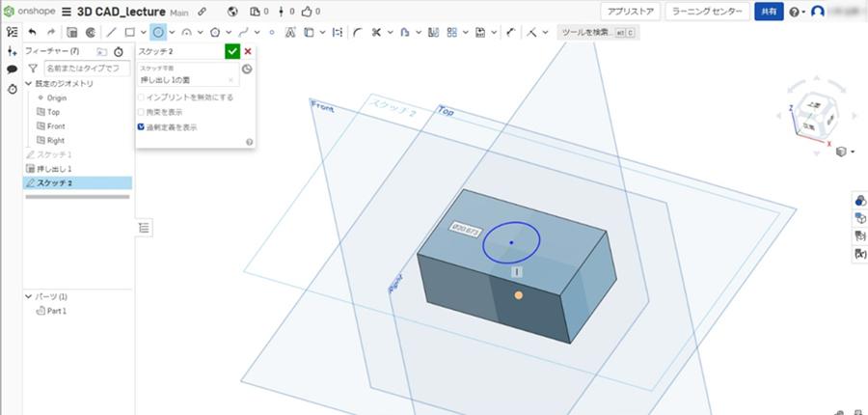Select the Sketch fillet tool
The height and width of the screenshot is (415, 868).
[357, 32]
